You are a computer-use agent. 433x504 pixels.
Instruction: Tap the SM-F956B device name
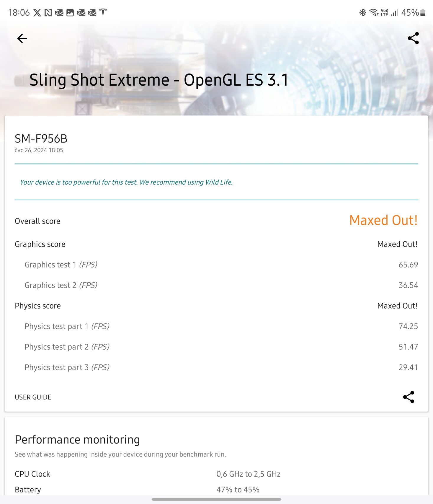pos(41,138)
